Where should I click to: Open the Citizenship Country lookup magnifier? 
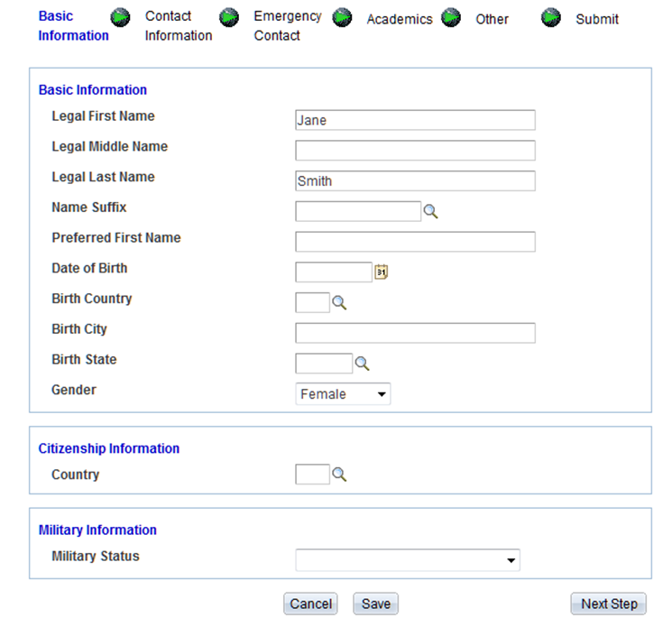point(339,474)
